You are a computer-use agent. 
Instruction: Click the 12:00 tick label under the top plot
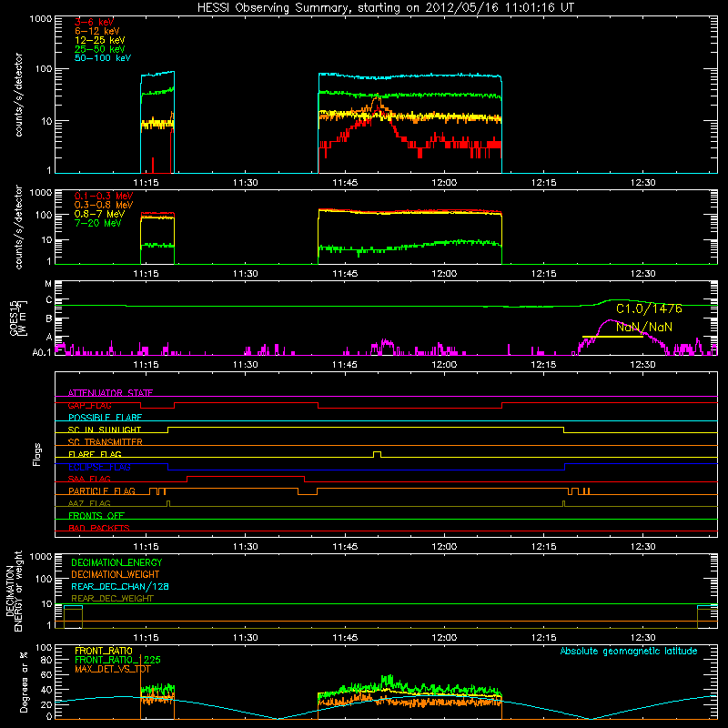point(444,183)
